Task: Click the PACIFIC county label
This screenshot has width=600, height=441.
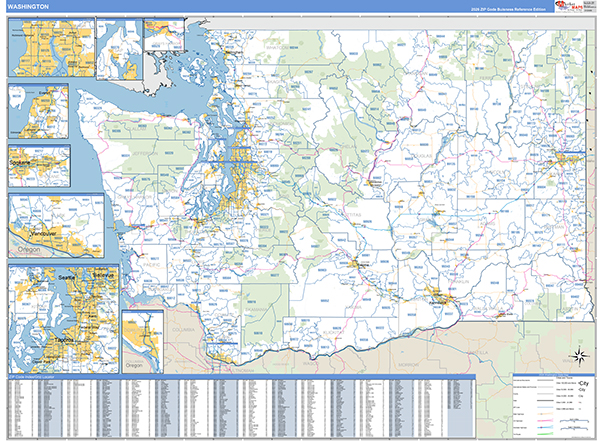Action: coord(152,265)
